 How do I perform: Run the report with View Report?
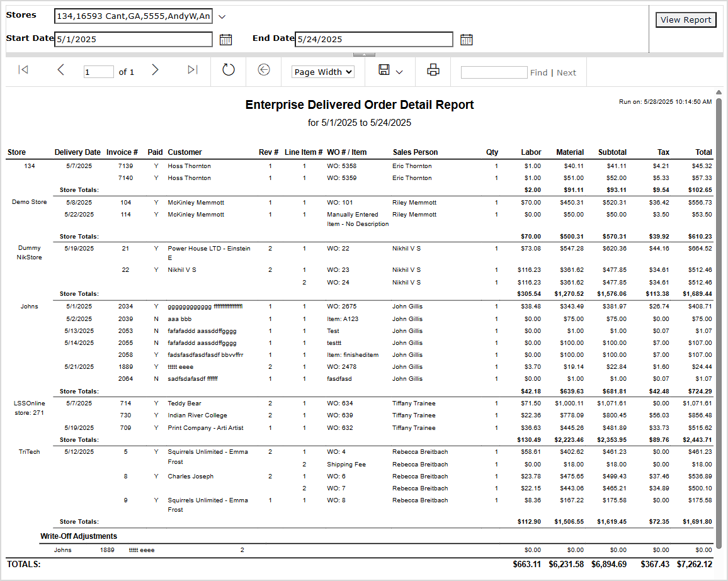tap(686, 20)
